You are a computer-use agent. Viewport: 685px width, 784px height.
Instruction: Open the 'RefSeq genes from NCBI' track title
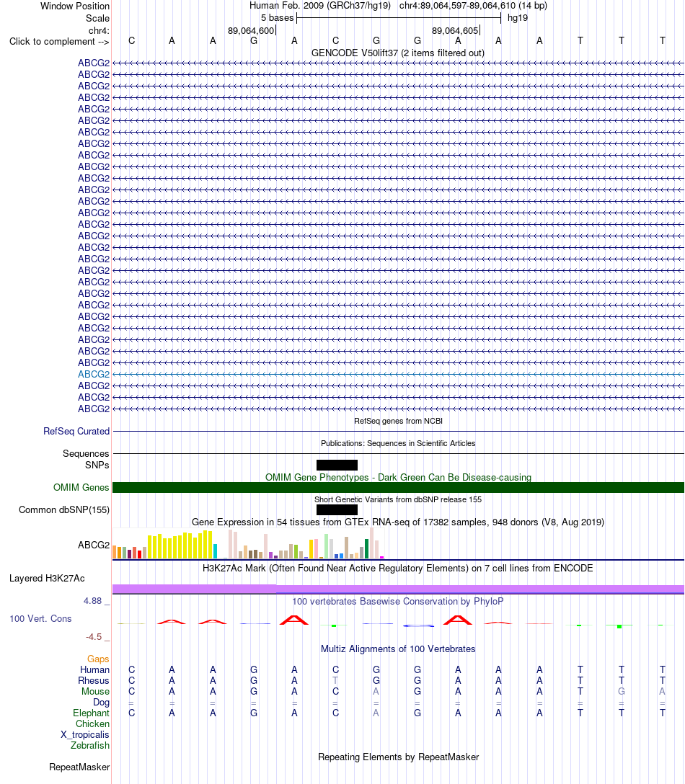click(x=398, y=421)
